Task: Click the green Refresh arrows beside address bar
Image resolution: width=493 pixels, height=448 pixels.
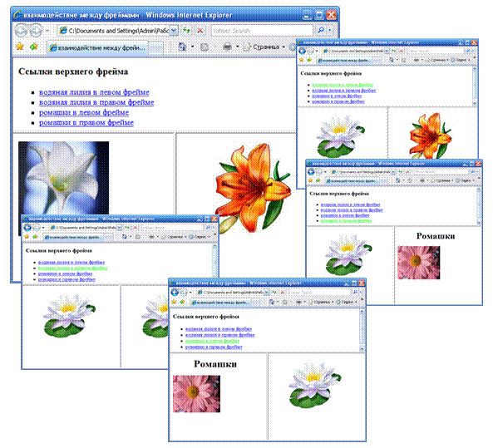Action: point(186,31)
